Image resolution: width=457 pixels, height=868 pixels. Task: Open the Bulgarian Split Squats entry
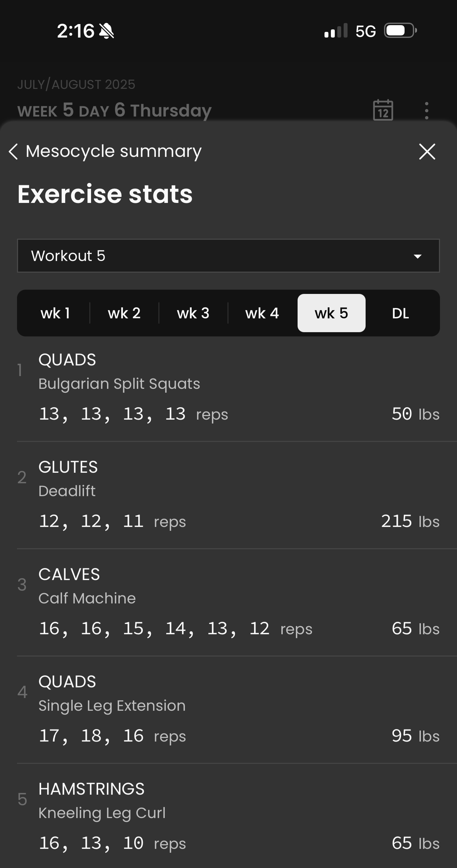click(x=119, y=384)
